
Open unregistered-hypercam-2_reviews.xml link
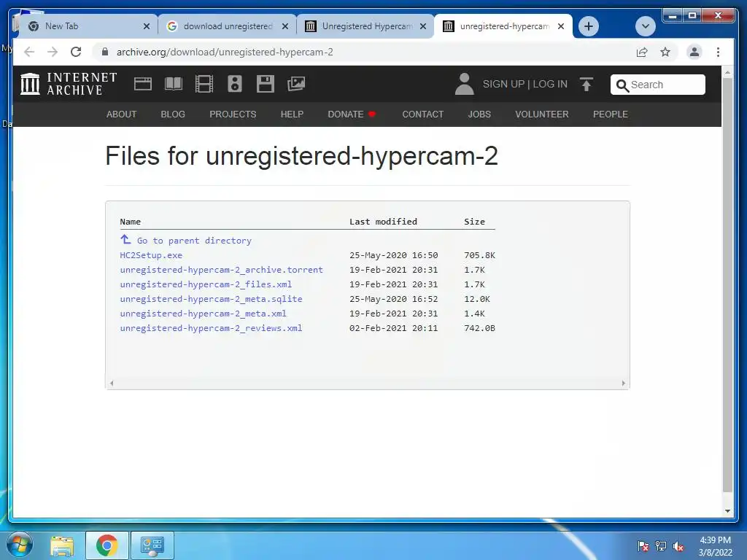211,328
